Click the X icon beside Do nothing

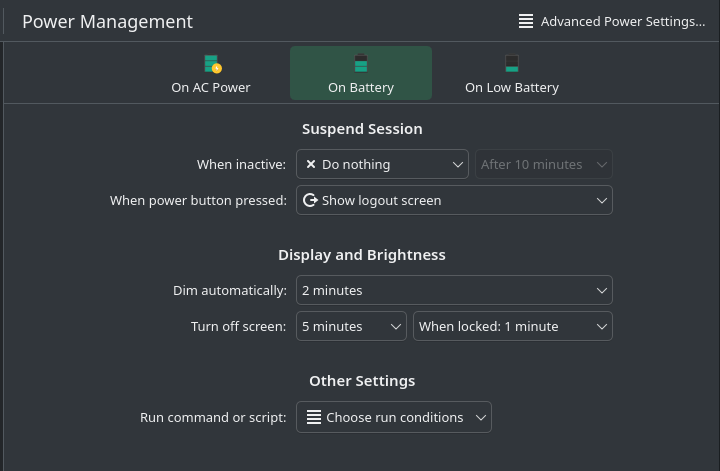(x=311, y=164)
